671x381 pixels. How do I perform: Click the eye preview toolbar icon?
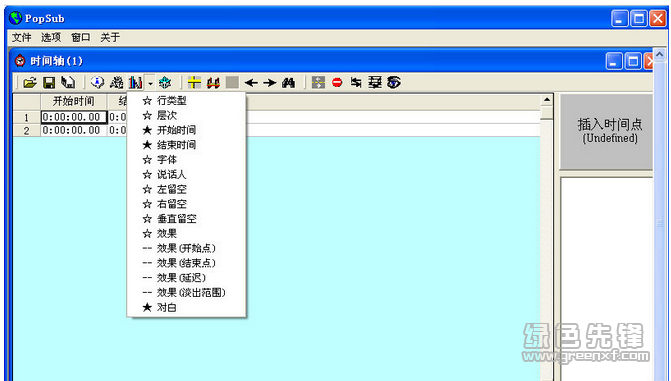pos(394,82)
